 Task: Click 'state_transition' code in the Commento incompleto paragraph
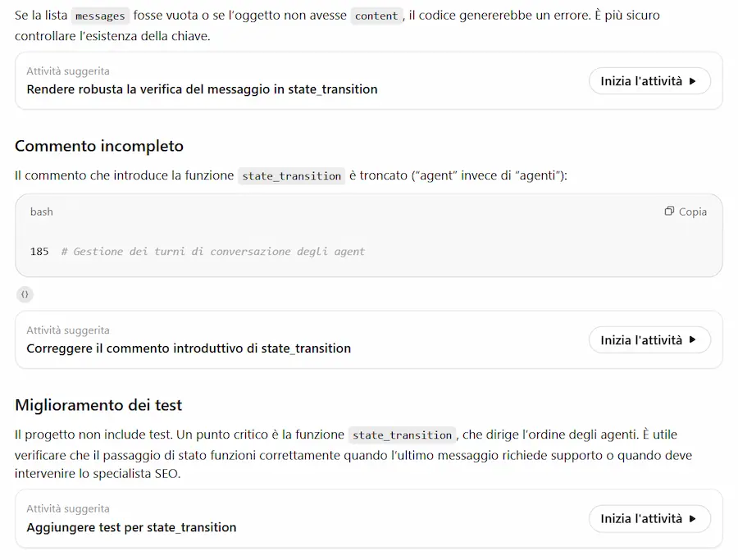coord(291,176)
